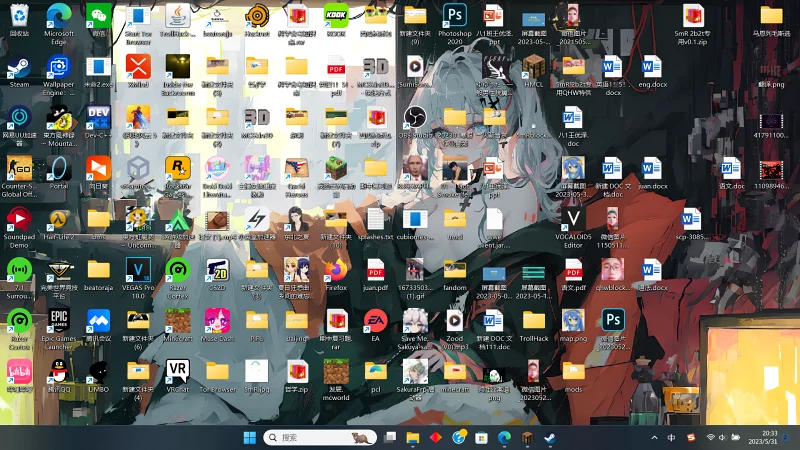Launch Microsoft Edge desktop shortcut
The width and height of the screenshot is (800, 450).
pyautogui.click(x=59, y=24)
